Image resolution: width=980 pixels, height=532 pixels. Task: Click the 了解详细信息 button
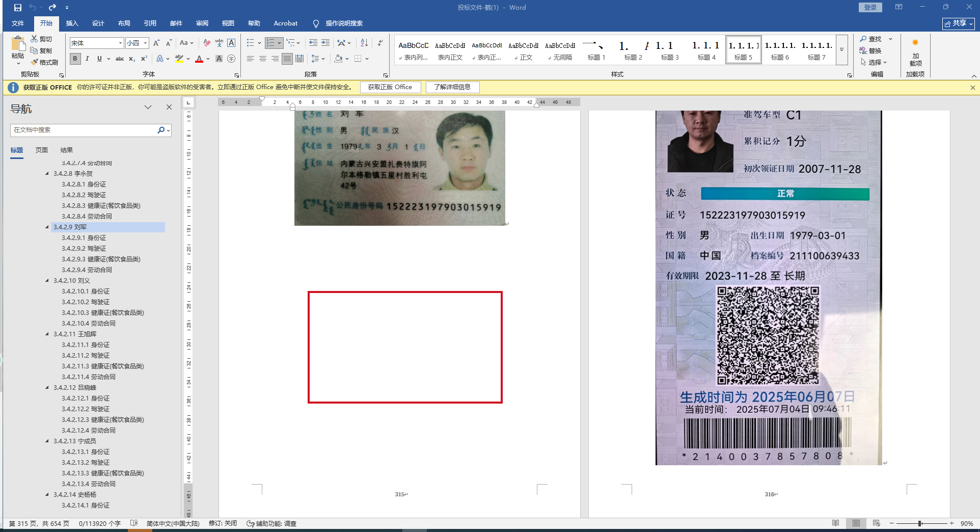click(452, 87)
